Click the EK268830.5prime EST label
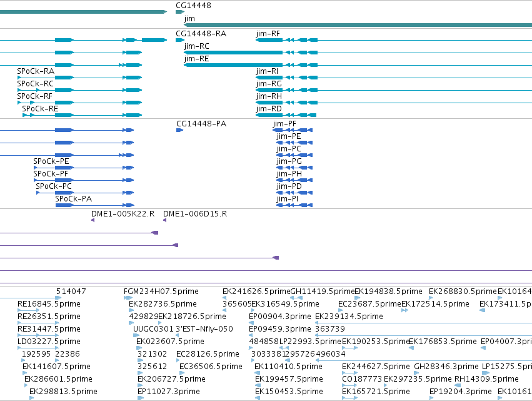The width and height of the screenshot is (532, 401). point(463,292)
